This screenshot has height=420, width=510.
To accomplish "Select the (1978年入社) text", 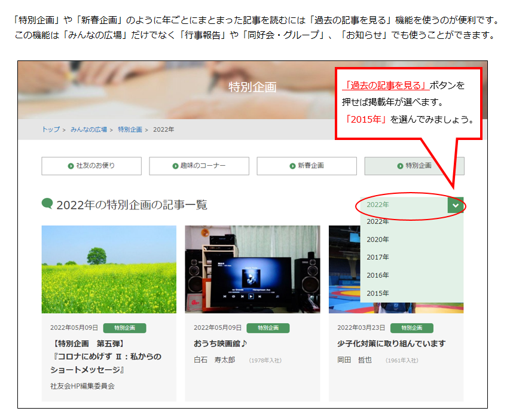I will 265,360.
